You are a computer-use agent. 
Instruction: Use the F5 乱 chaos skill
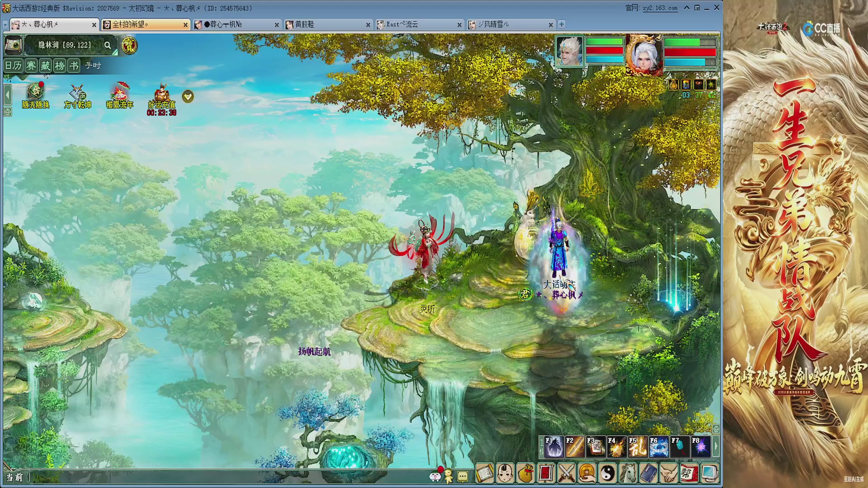[x=638, y=447]
